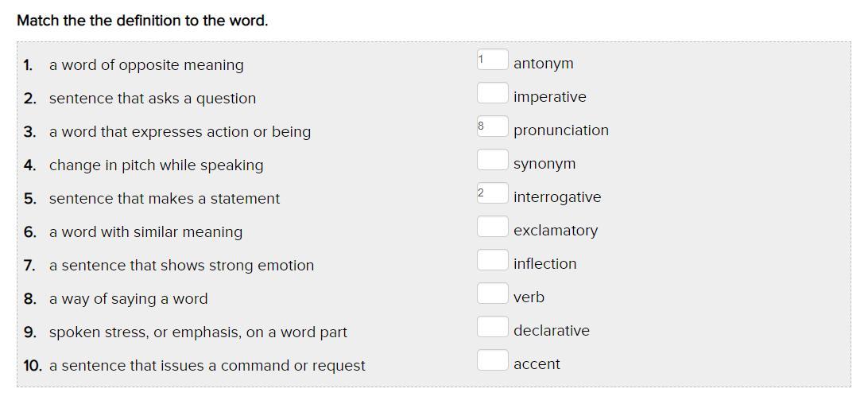Image resolution: width=868 pixels, height=408 pixels.
Task: Select the input box next to imperative
Action: [492, 94]
